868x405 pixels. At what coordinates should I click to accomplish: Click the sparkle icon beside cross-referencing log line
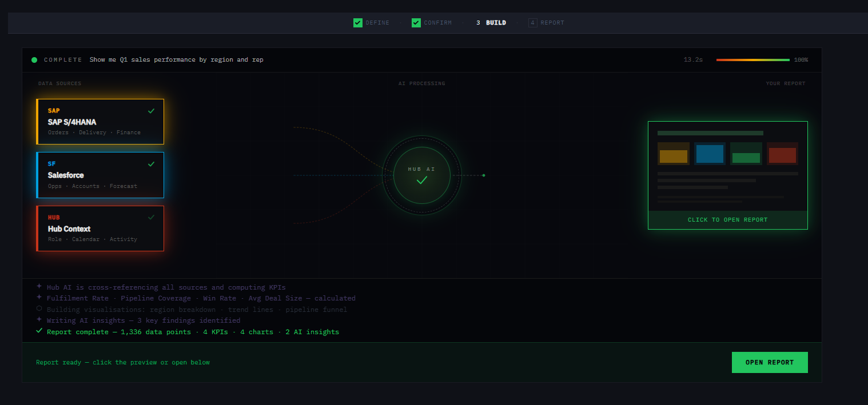pyautogui.click(x=39, y=286)
